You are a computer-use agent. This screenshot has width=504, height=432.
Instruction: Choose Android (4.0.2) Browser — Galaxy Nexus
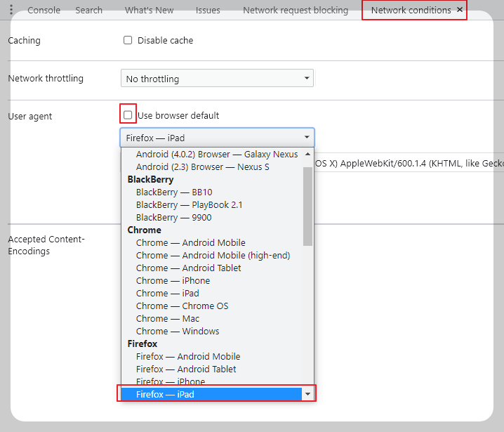pos(212,154)
